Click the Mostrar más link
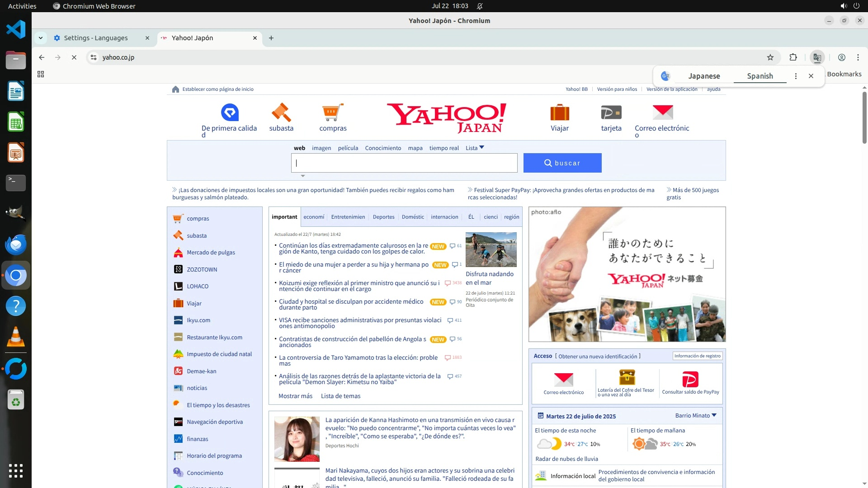 point(295,396)
